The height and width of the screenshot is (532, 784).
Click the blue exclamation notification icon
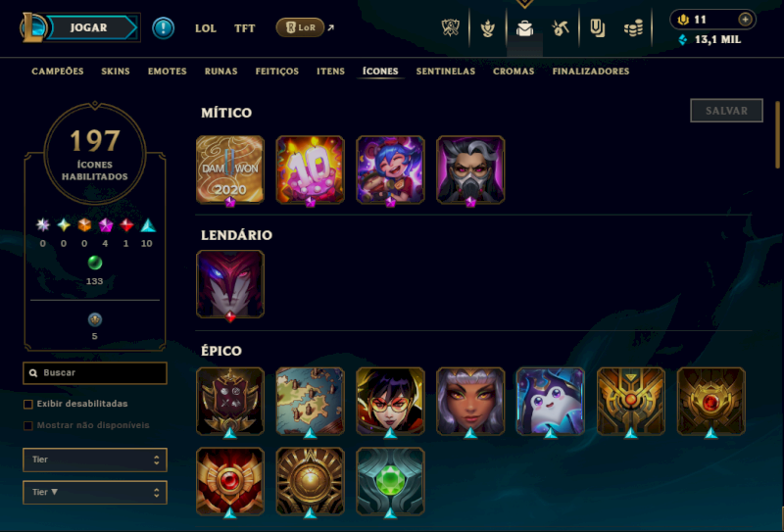[163, 28]
